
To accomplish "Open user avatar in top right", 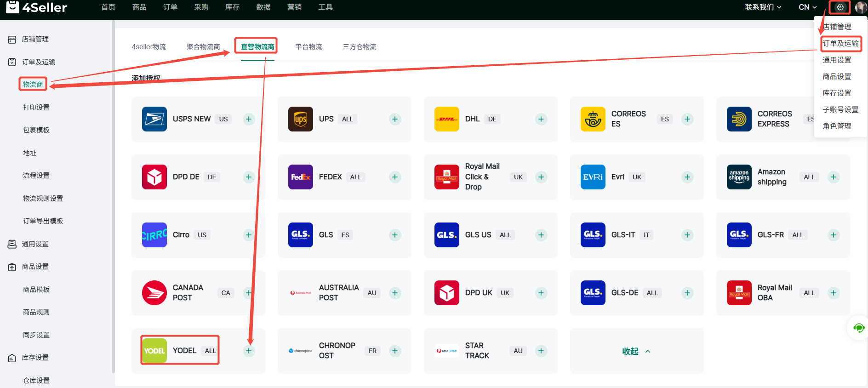I will coord(861,7).
